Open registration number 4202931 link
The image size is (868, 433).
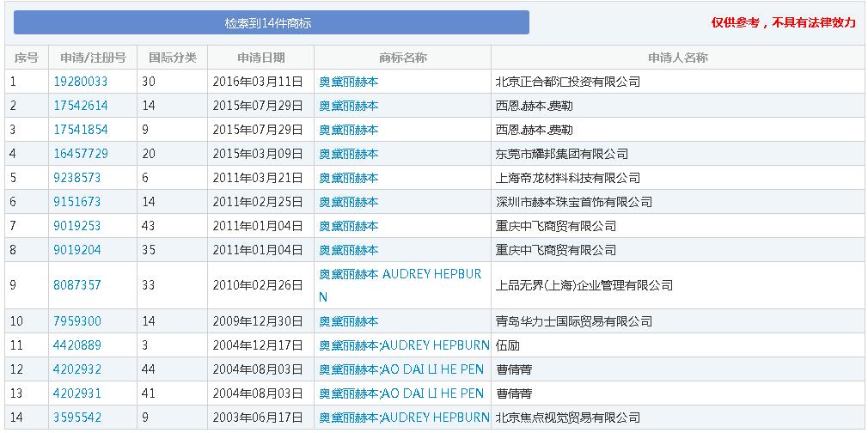(77, 393)
